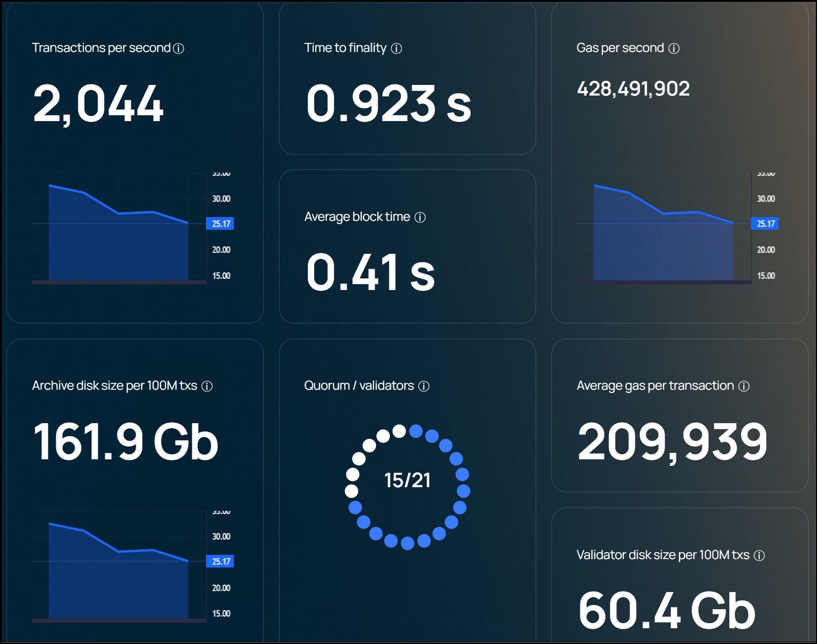This screenshot has width=817, height=644.
Task: Open info icon next to Quorum / validators
Action: [x=424, y=386]
